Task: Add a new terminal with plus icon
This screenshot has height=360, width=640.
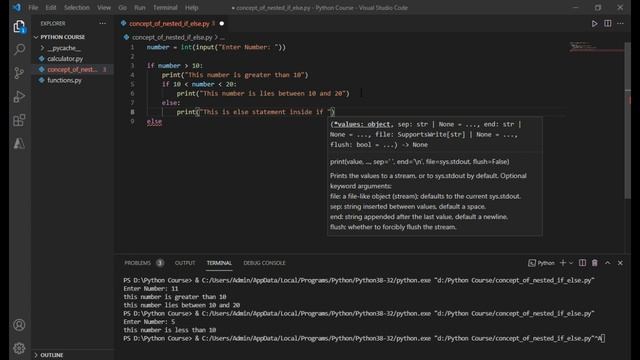Action: pos(563,263)
